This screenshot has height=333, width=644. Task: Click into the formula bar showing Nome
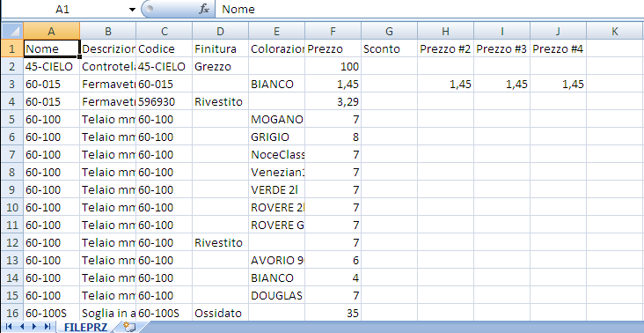coord(429,10)
